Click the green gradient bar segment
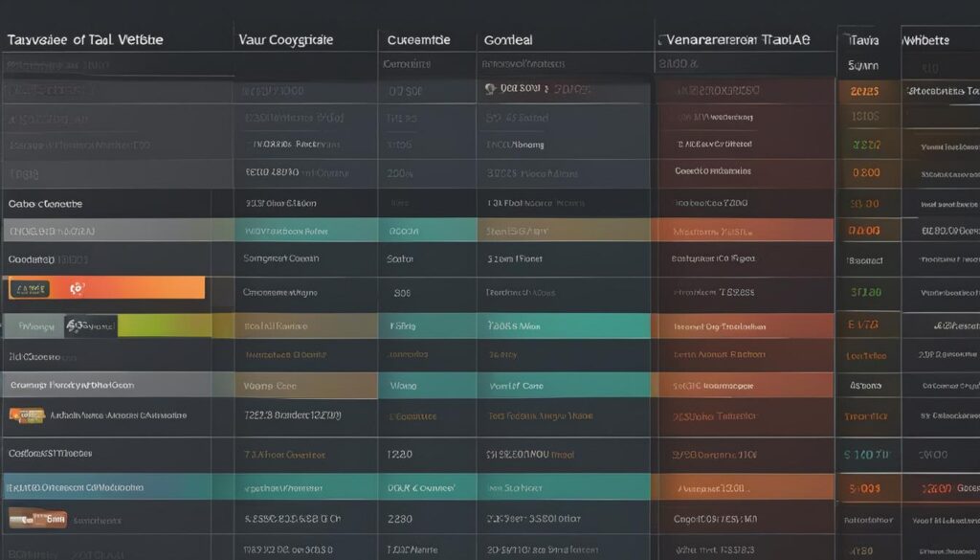This screenshot has height=560, width=980. pyautogui.click(x=165, y=325)
